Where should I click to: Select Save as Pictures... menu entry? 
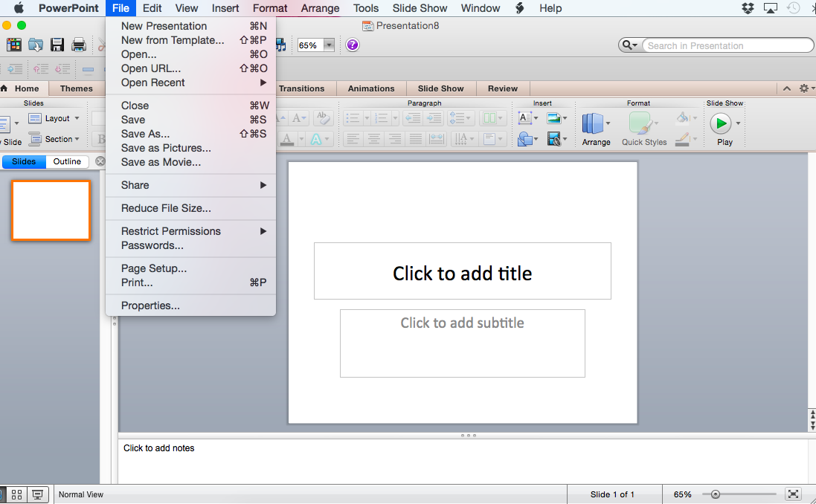click(190, 148)
